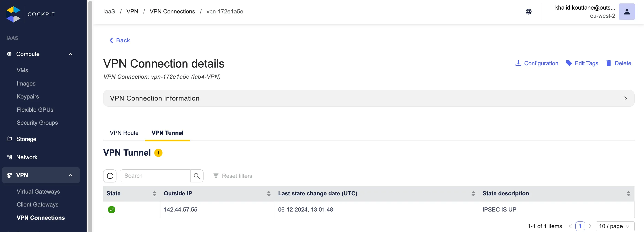Click the Cockpit logo
Viewport: 644px width, 232px height.
(x=14, y=14)
